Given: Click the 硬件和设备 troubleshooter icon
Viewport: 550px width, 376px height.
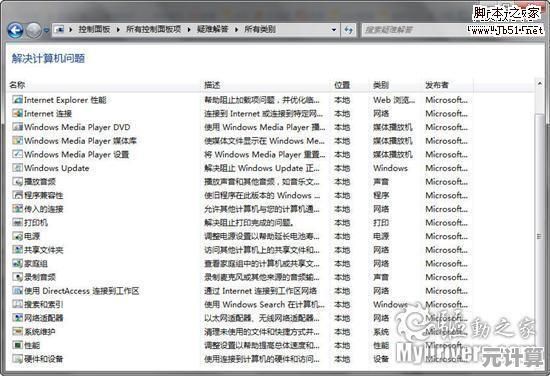Looking at the screenshot, I should point(17,358).
